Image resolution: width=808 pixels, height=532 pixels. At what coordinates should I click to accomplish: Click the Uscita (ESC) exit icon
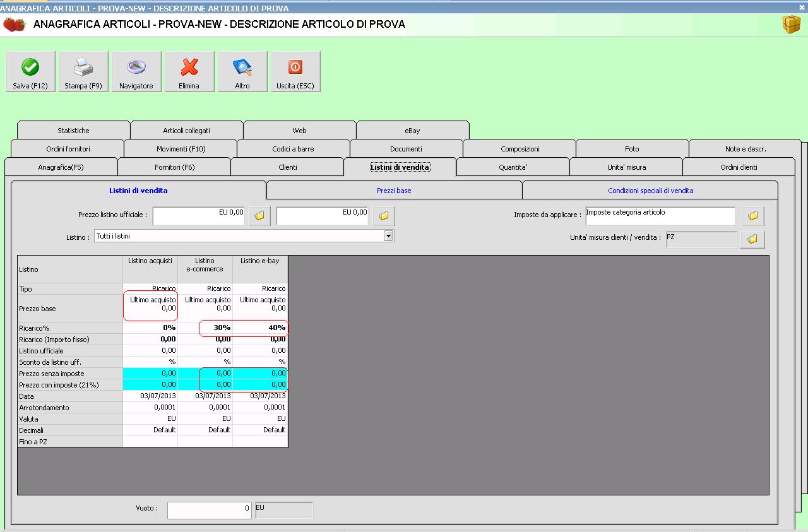[x=295, y=68]
